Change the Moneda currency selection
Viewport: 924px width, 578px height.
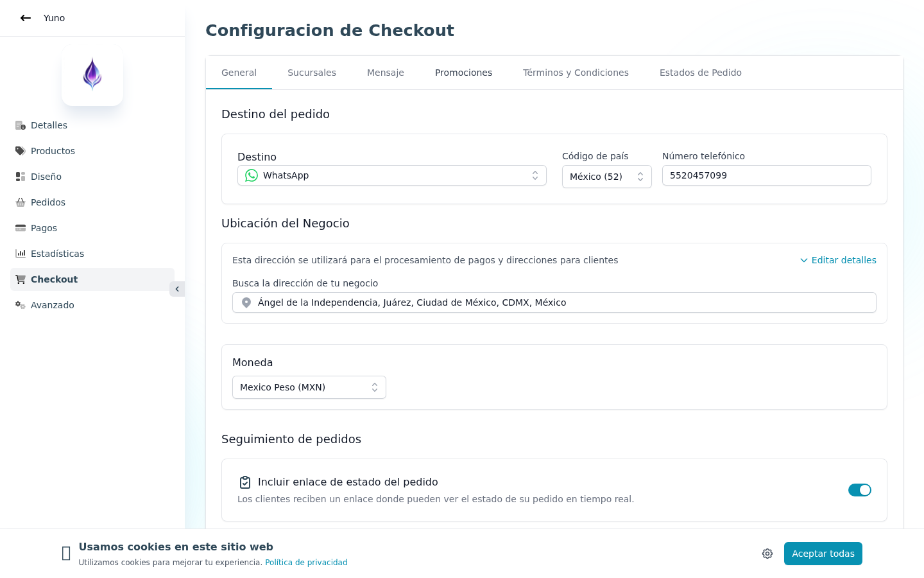[x=309, y=387]
